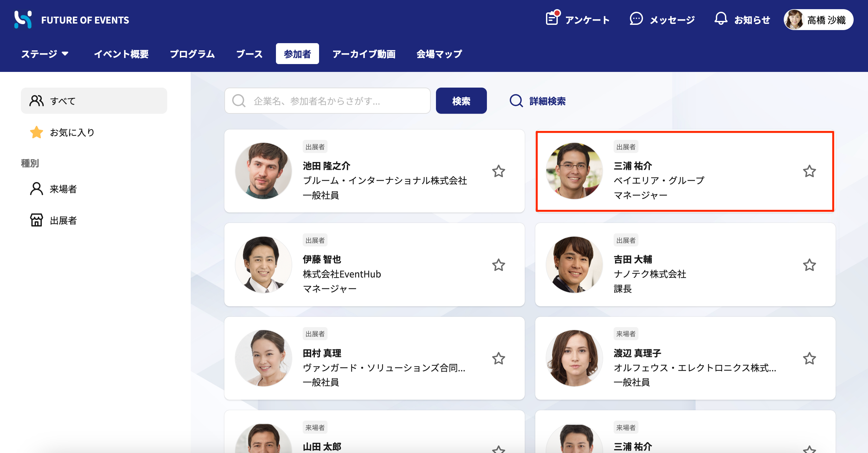This screenshot has height=453, width=868.
Task: Favorite 吉田 大輔 with star
Action: pyautogui.click(x=809, y=265)
